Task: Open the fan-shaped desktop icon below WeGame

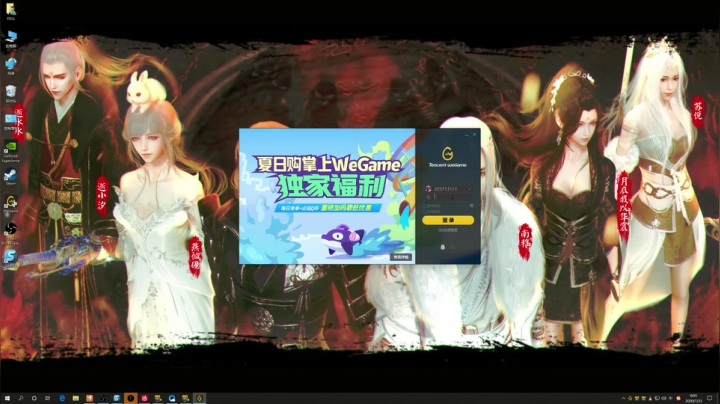Action: tap(11, 232)
